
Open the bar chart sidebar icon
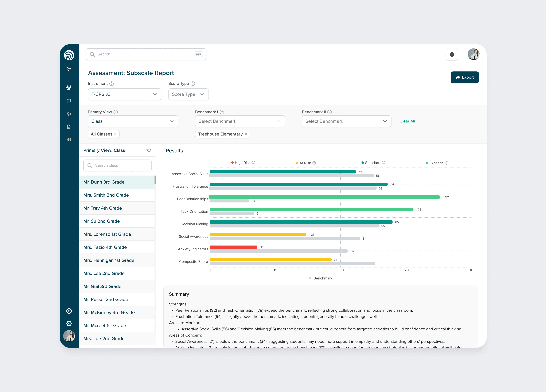click(69, 140)
